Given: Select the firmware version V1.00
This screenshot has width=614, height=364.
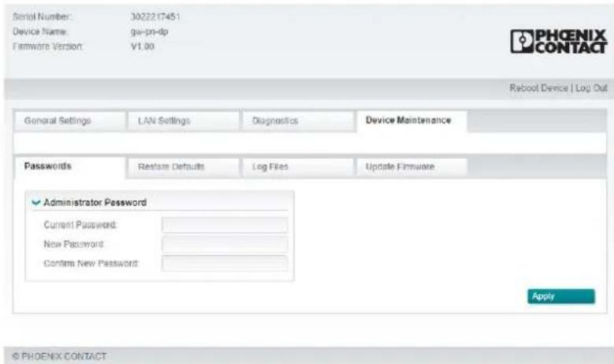Looking at the screenshot, I should click(142, 46).
